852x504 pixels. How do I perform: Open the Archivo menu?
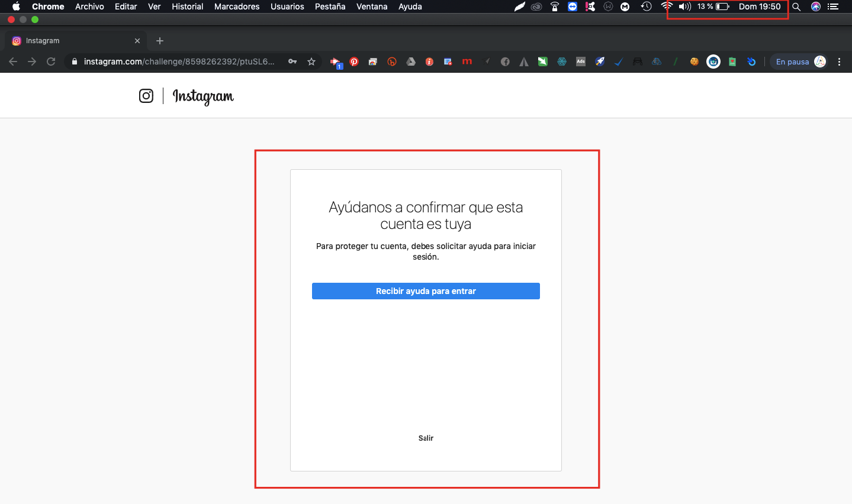click(x=89, y=7)
